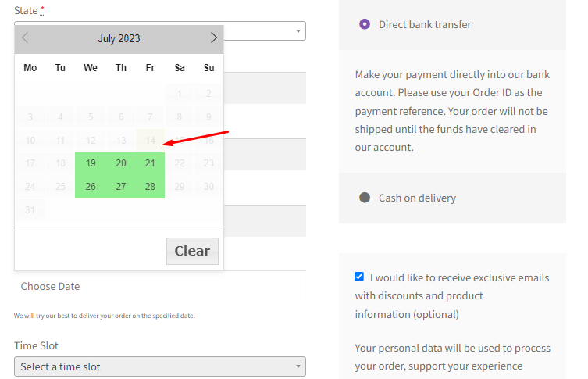This screenshot has height=379, width=588.
Task: Select July 27 as delivery date
Action: [120, 187]
